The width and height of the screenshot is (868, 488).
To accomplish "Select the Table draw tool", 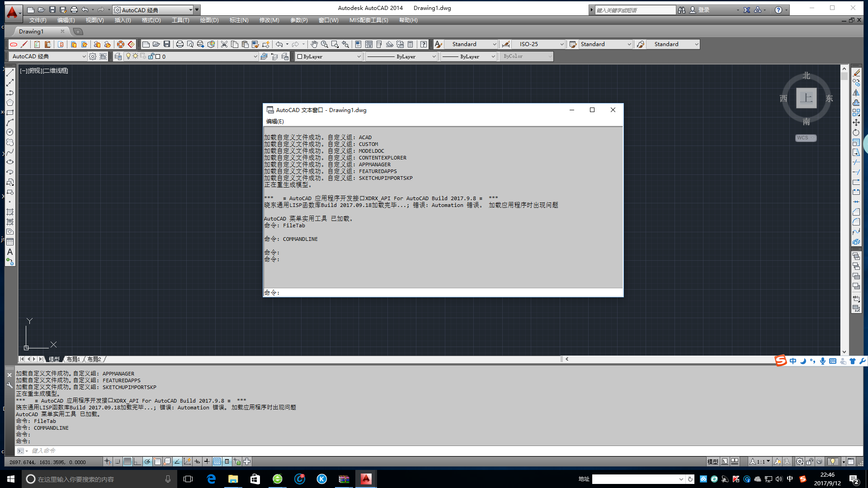I will (10, 242).
